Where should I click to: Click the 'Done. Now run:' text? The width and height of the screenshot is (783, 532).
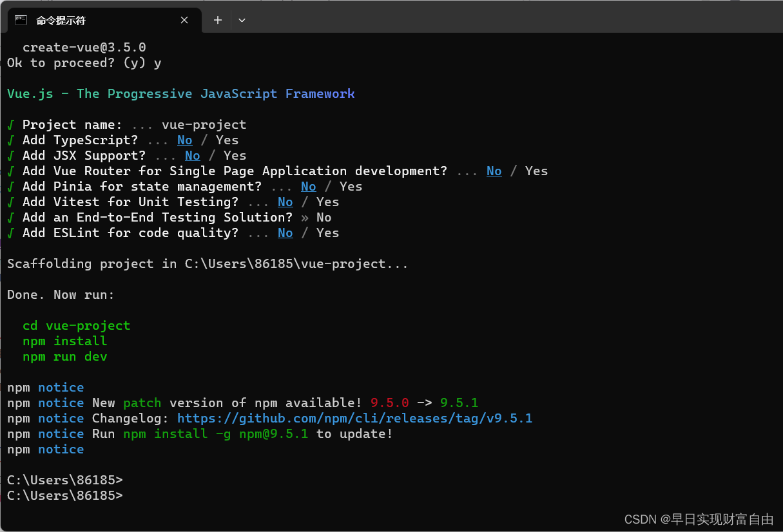pyautogui.click(x=61, y=294)
